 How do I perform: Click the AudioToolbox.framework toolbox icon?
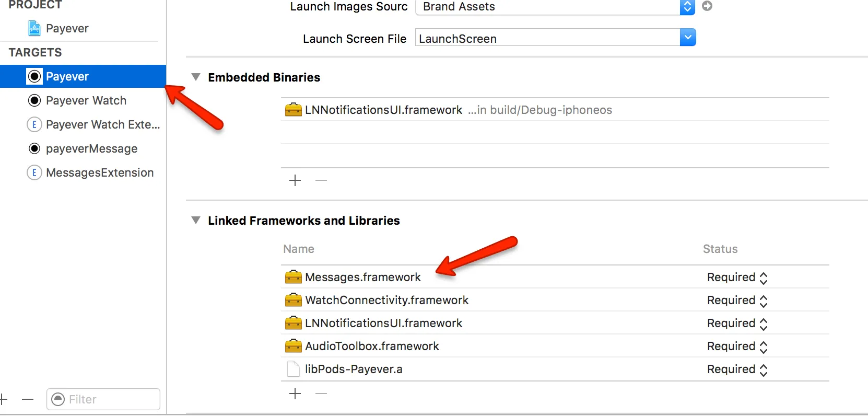tap(294, 346)
